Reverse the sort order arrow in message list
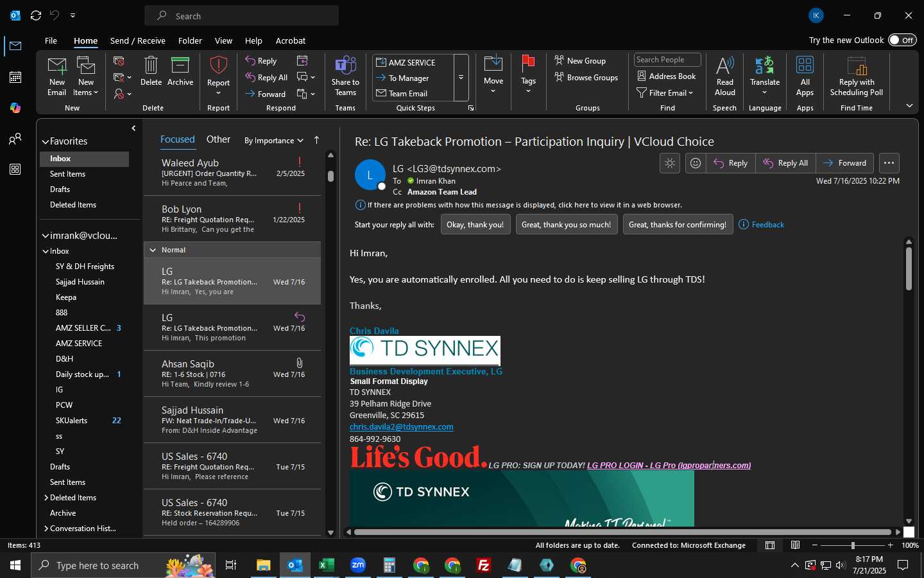Viewport: 924px width, 578px height. pyautogui.click(x=316, y=140)
